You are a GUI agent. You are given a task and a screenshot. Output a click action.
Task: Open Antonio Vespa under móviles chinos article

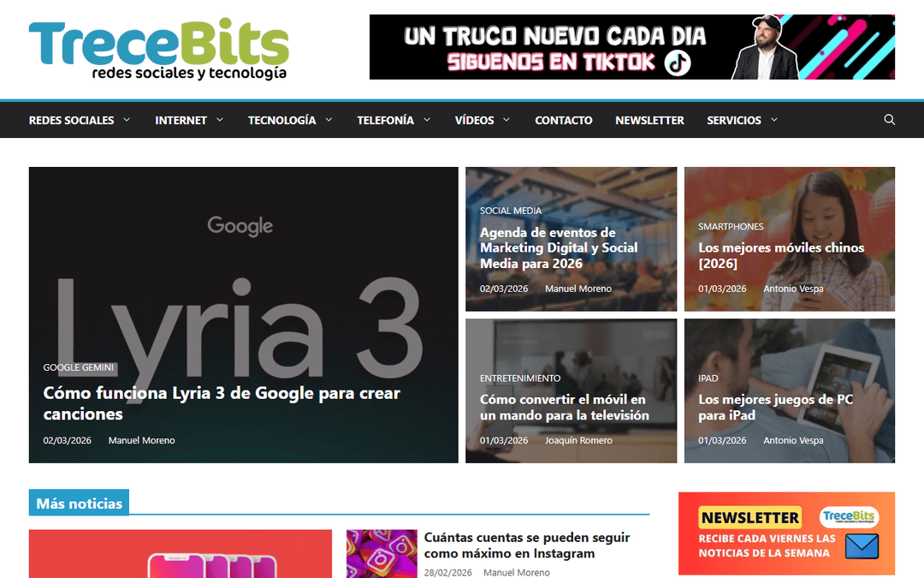[x=793, y=289]
